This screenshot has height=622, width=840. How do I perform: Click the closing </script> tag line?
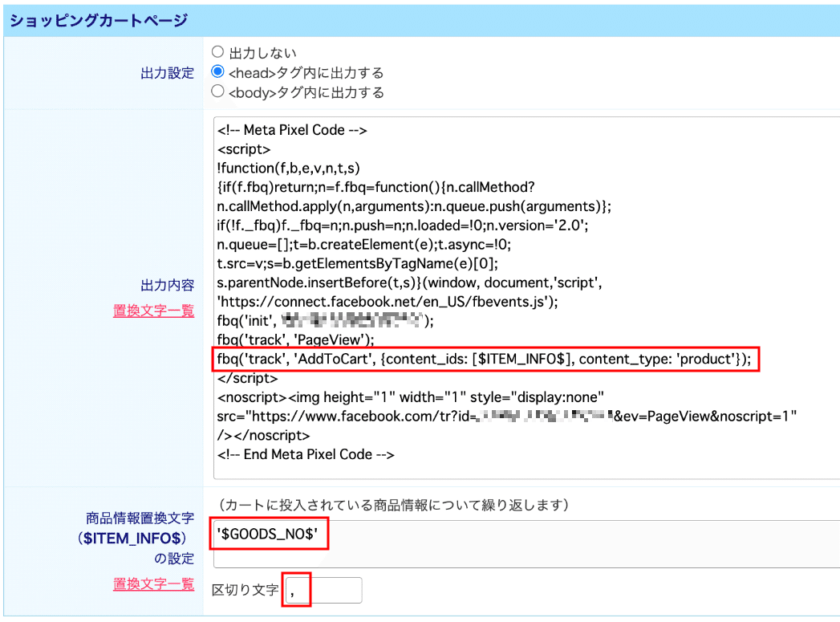click(247, 378)
